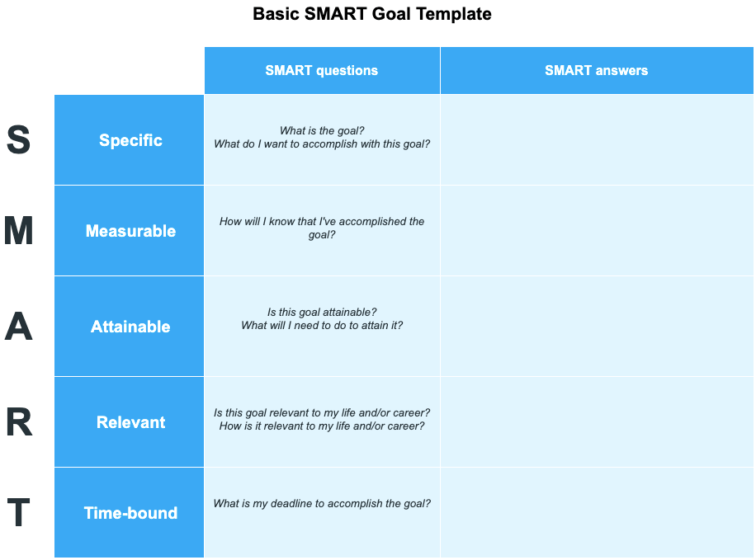Click the large letter A
The image size is (756, 560).
(x=18, y=327)
